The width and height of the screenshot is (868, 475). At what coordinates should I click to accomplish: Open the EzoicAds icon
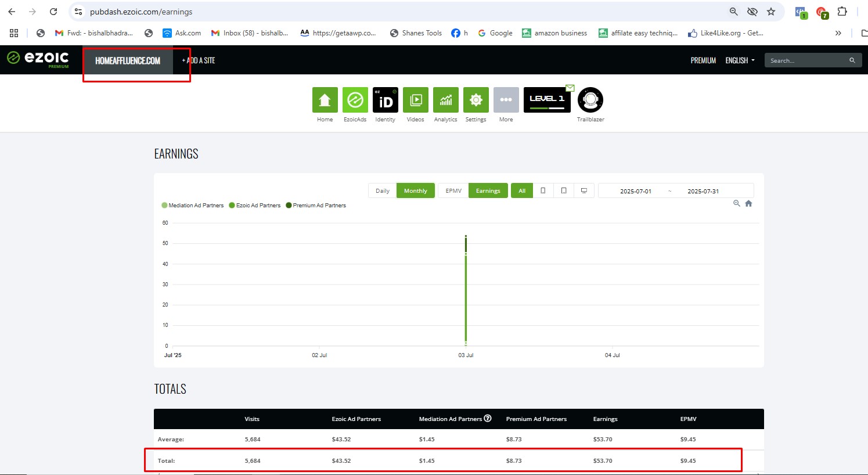pyautogui.click(x=355, y=100)
